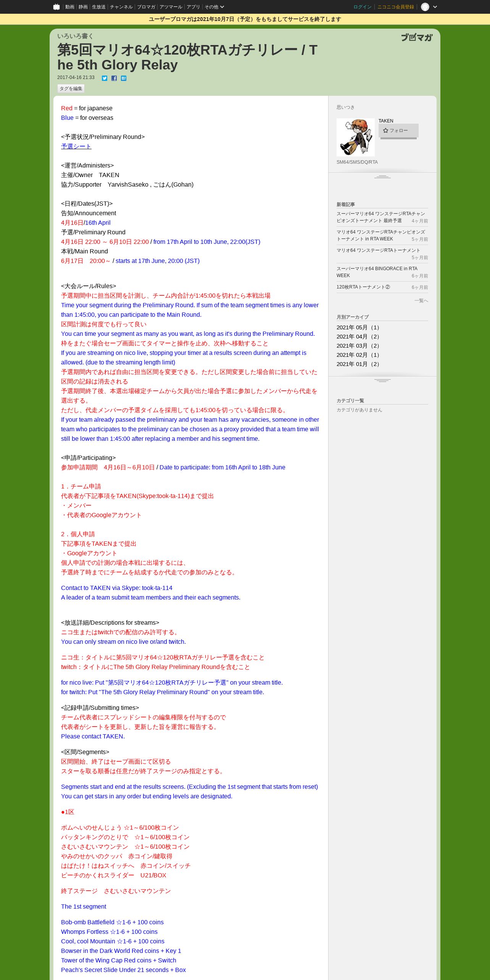The height and width of the screenshot is (980, 490).
Task: Collapse the archive panel handle
Action: coord(382,380)
